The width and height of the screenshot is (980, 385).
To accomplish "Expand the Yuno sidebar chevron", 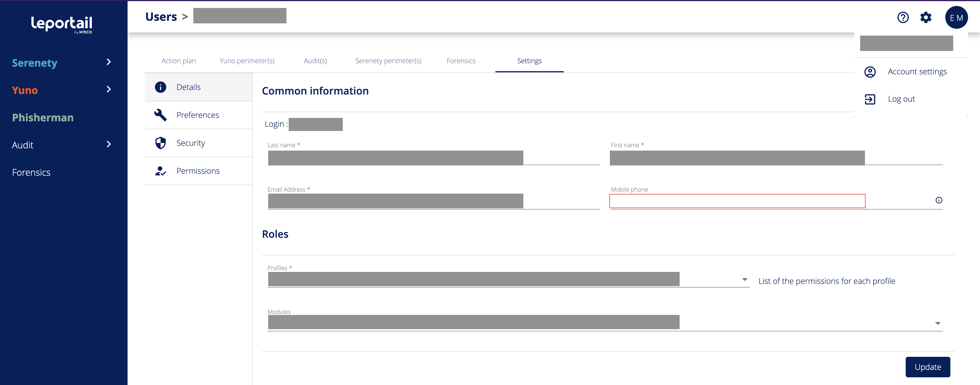I will (109, 89).
